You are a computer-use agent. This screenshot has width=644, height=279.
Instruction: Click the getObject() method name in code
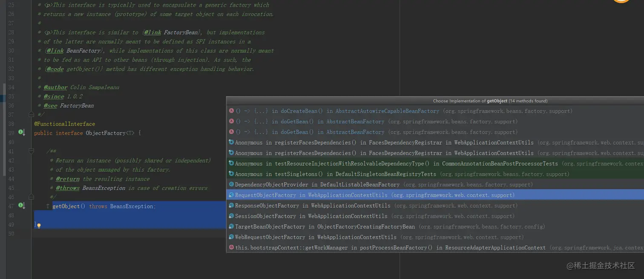point(69,206)
